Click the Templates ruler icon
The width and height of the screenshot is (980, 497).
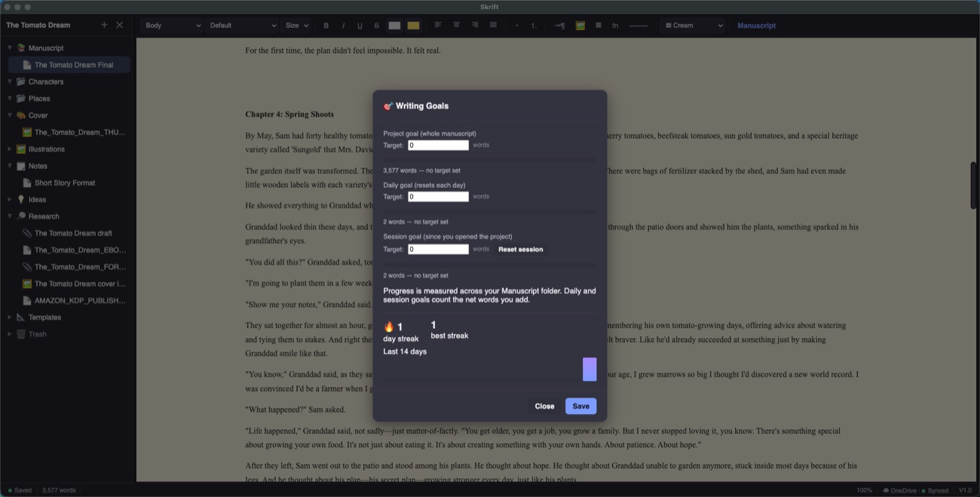21,318
